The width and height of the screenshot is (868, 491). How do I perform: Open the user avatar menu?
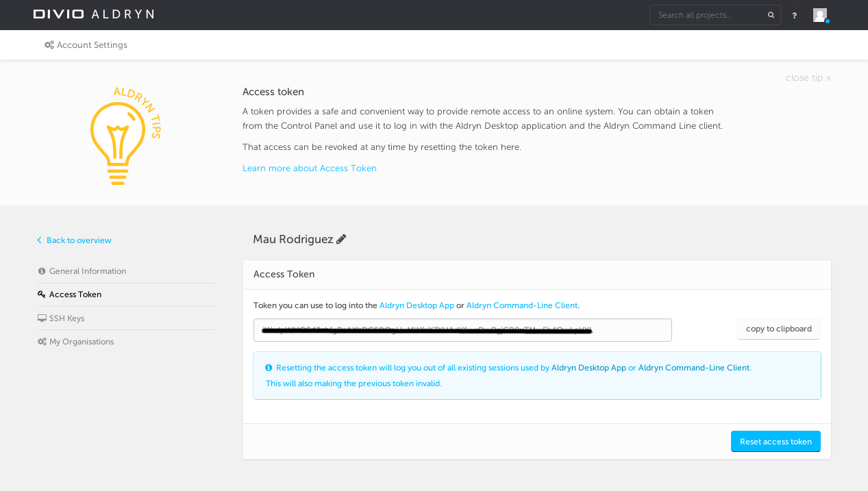point(820,15)
